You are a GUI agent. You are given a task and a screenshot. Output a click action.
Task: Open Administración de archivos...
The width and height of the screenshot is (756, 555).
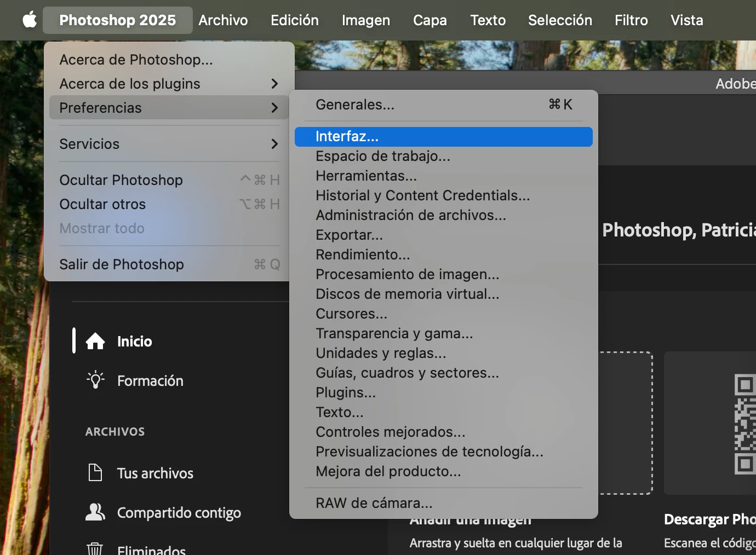tap(444, 215)
